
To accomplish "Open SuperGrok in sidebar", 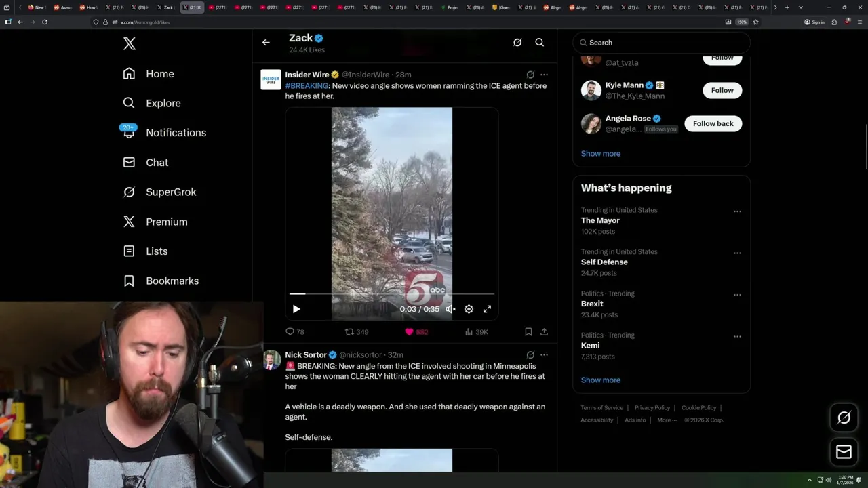I will (x=159, y=192).
